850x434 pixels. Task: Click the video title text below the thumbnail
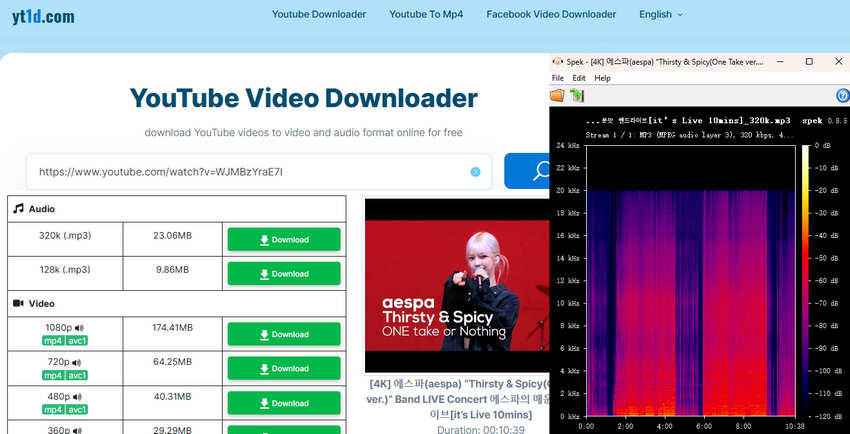click(x=458, y=399)
